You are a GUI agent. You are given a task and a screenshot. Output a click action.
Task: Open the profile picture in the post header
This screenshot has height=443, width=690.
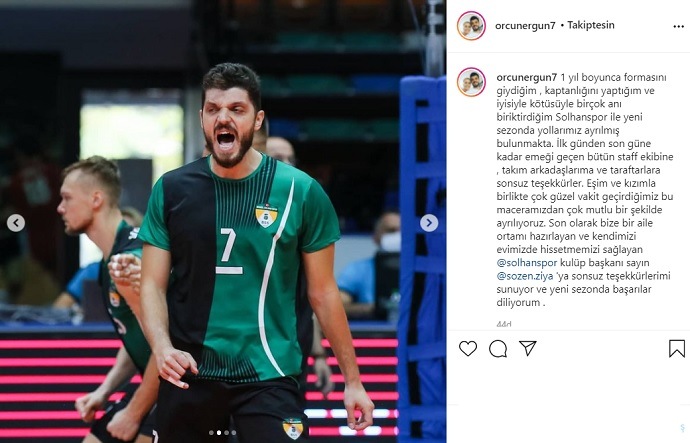click(x=471, y=26)
